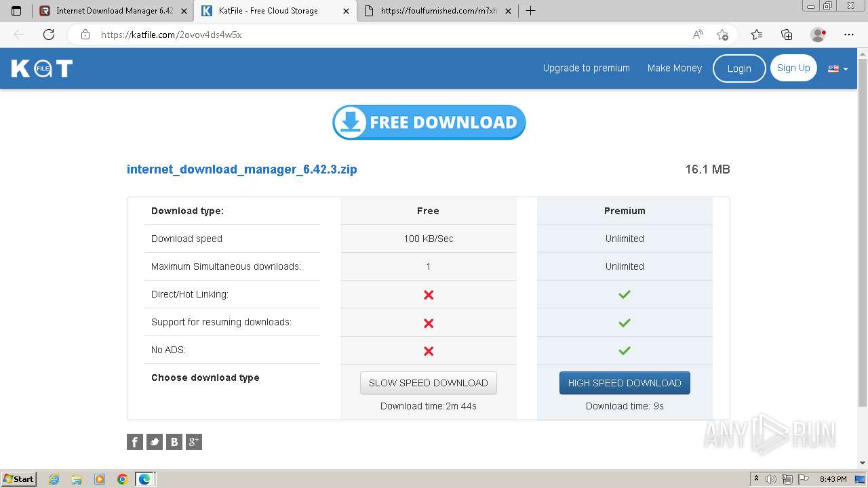This screenshot has height=488, width=868.
Task: Click the 100 KB/Sec speed cell
Action: pos(429,239)
